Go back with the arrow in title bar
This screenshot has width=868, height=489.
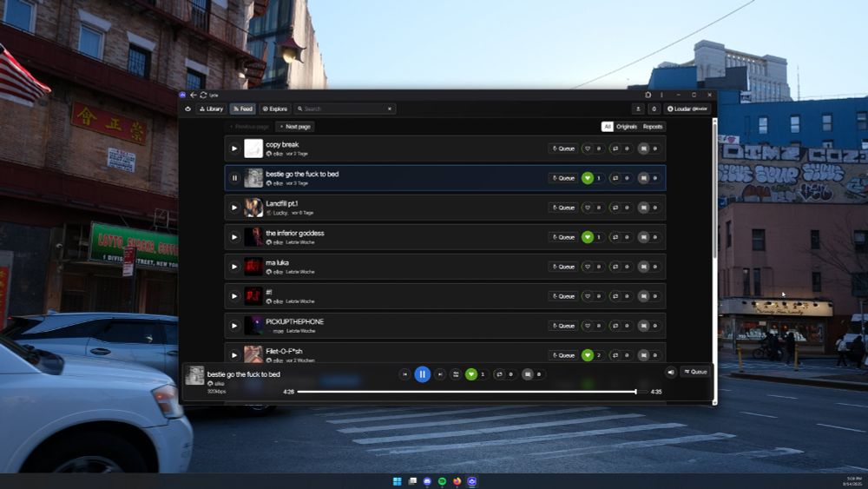pos(194,96)
